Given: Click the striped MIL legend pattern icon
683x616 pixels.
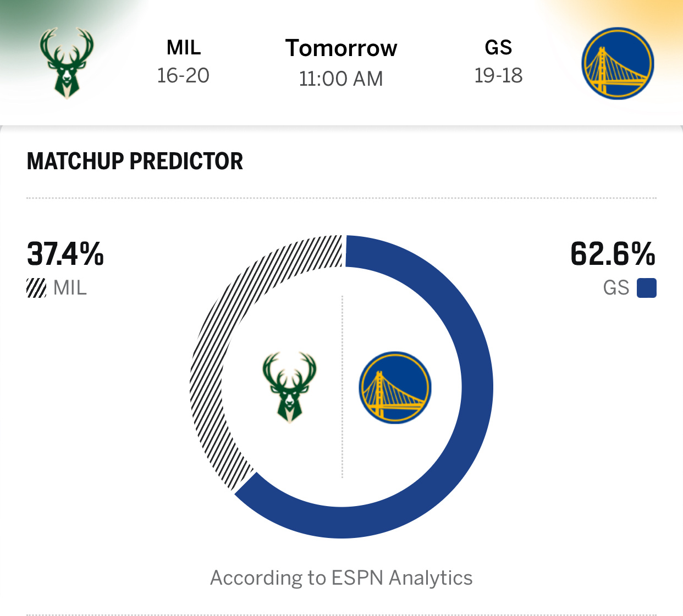Looking at the screenshot, I should point(37,288).
